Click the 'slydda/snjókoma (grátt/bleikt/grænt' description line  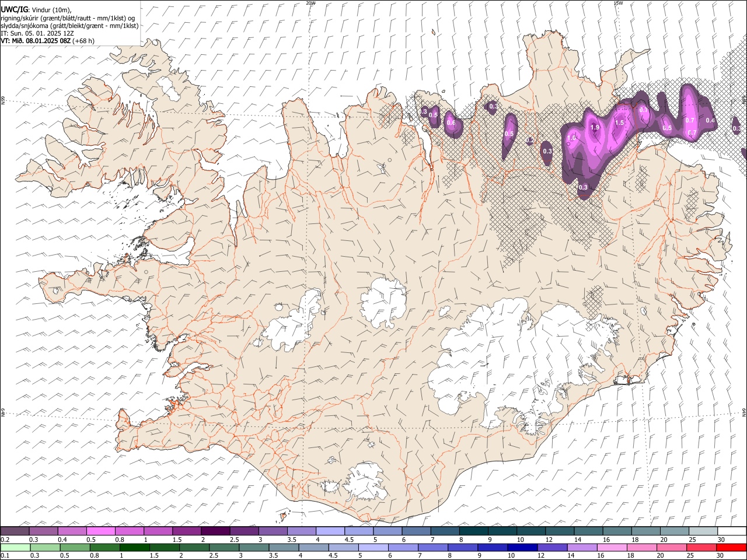point(69,26)
